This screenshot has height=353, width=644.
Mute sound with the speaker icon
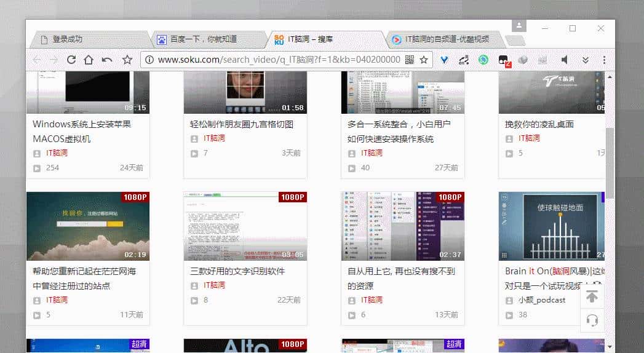coord(565,60)
